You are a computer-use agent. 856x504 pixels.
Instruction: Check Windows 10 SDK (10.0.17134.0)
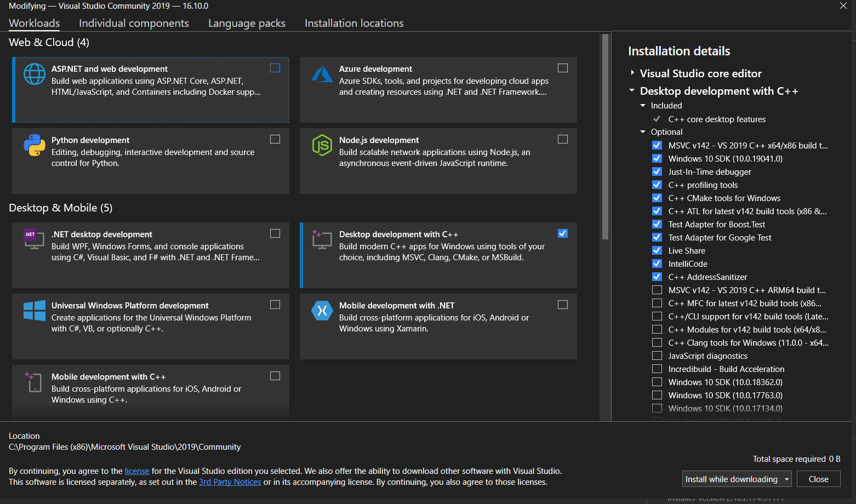point(657,408)
